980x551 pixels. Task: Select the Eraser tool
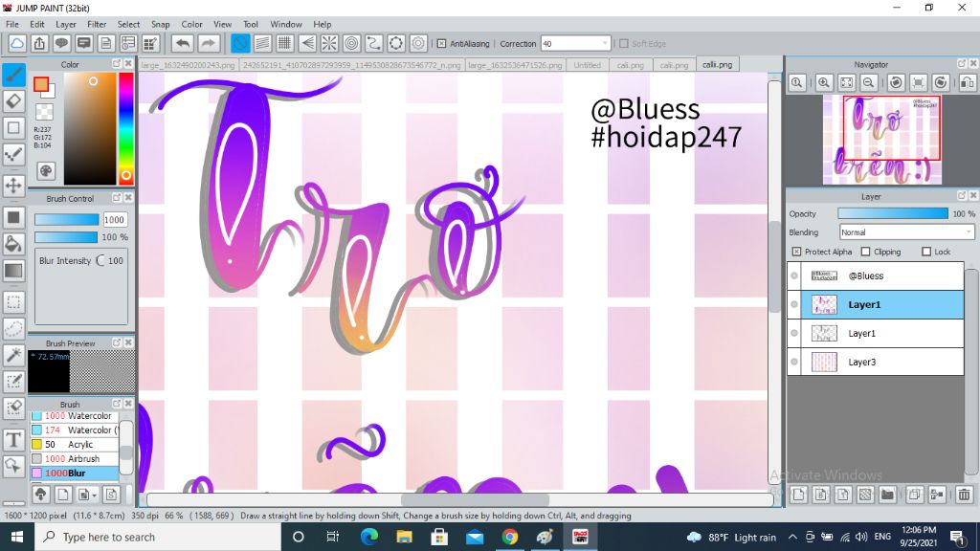pyautogui.click(x=13, y=101)
